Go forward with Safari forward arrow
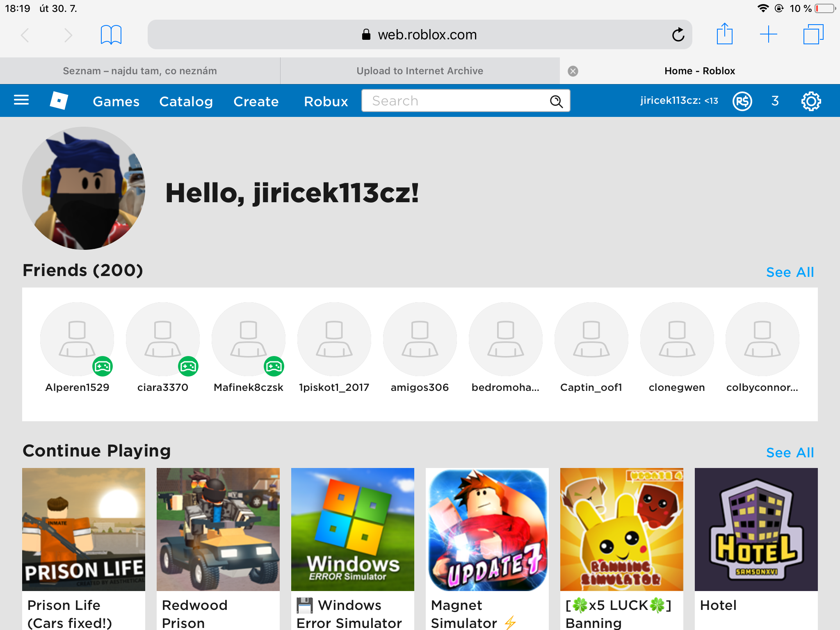 coord(68,35)
